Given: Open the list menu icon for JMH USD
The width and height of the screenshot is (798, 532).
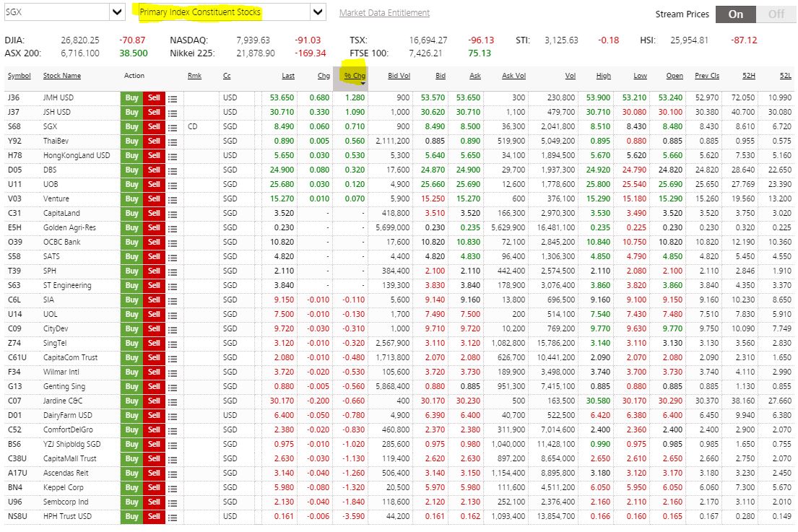Looking at the screenshot, I should [173, 99].
